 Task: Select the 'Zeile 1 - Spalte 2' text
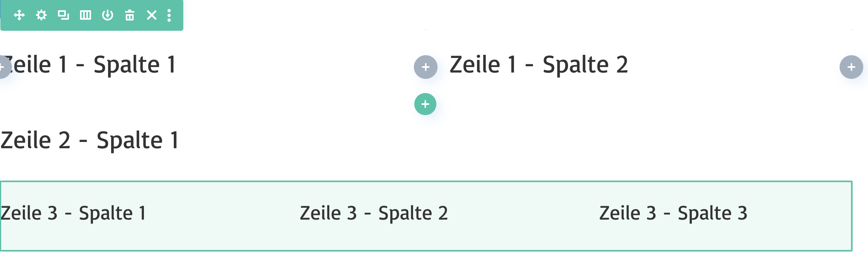click(x=538, y=65)
